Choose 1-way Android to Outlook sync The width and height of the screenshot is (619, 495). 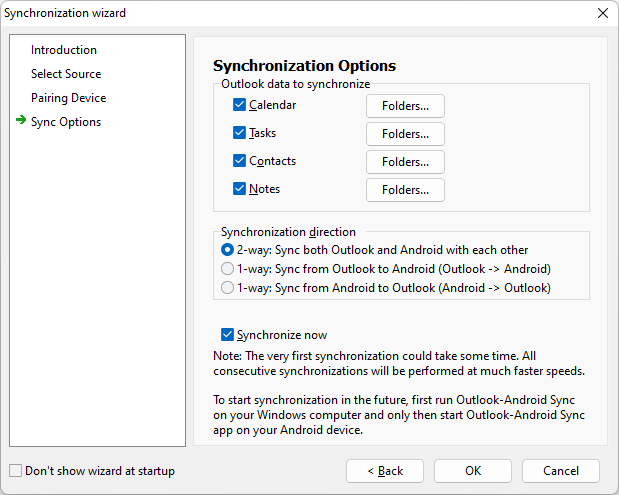(227, 288)
